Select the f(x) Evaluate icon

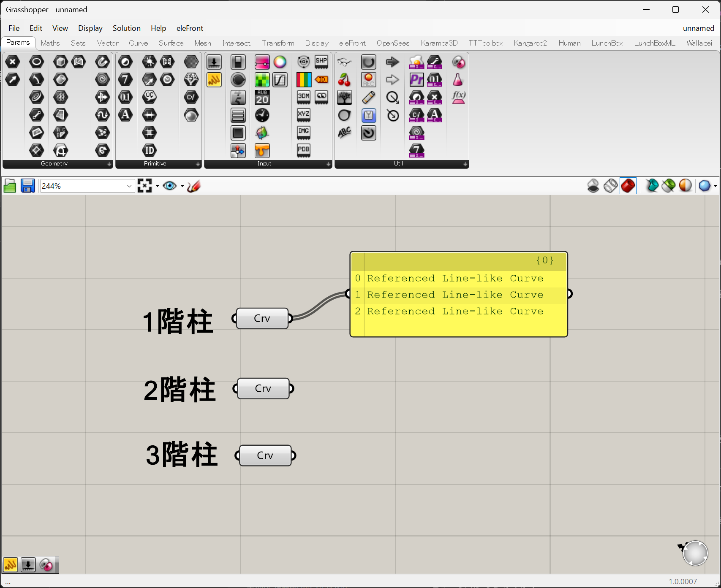(458, 98)
